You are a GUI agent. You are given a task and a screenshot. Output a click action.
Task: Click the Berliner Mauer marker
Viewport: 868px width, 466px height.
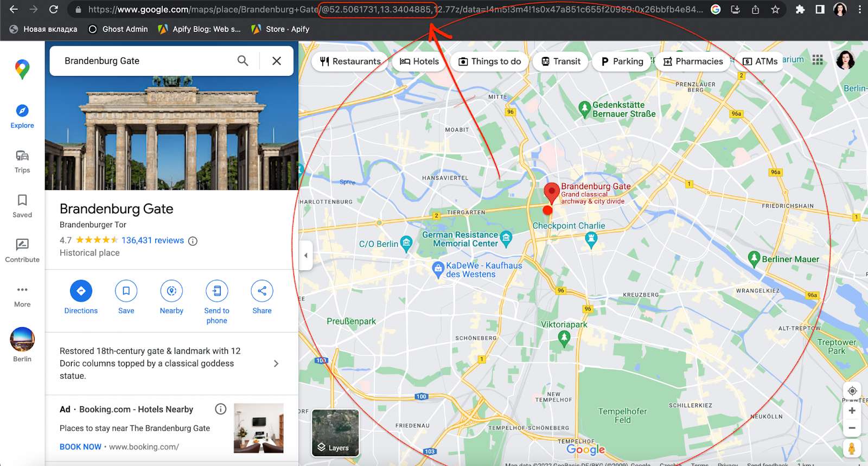(754, 259)
